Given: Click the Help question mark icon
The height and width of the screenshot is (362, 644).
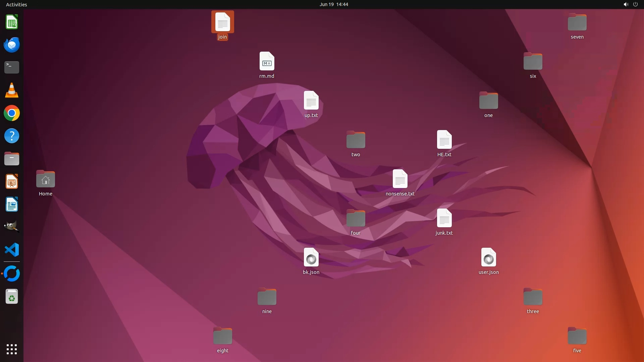Looking at the screenshot, I should click(12, 136).
